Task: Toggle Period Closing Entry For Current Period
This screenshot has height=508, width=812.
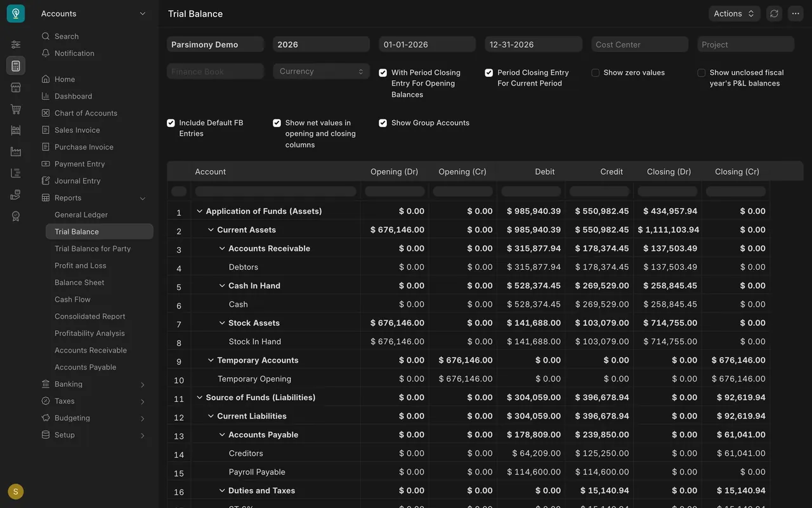Action: point(489,73)
